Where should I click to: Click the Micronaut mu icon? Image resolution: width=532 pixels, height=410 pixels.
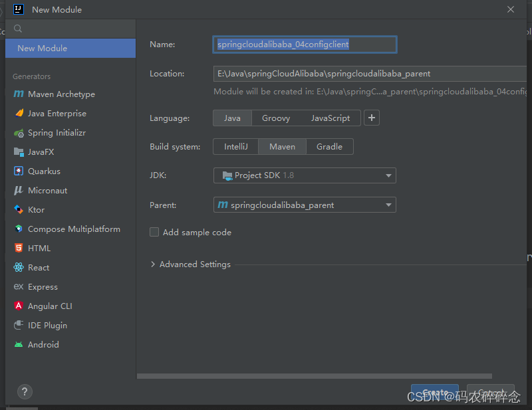click(x=19, y=190)
